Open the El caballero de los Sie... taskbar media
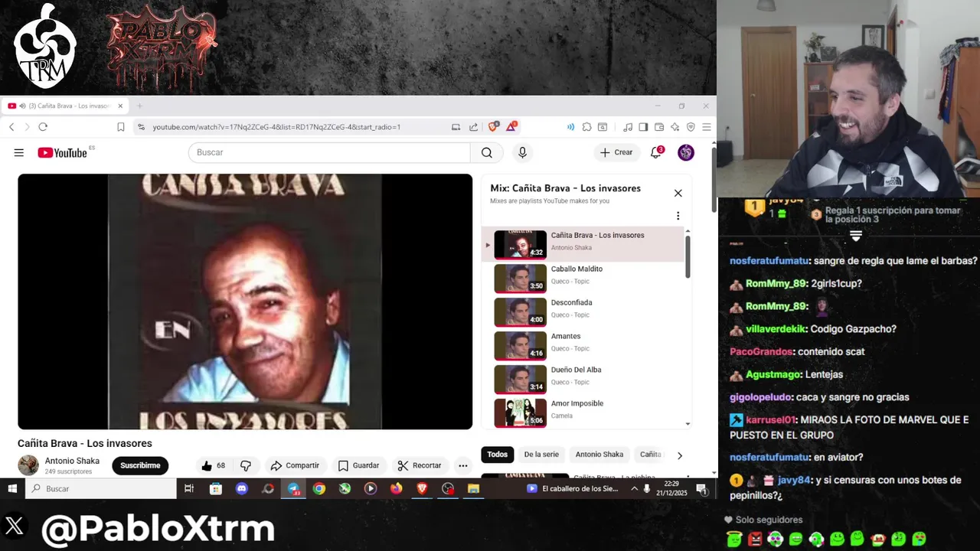 pyautogui.click(x=573, y=488)
